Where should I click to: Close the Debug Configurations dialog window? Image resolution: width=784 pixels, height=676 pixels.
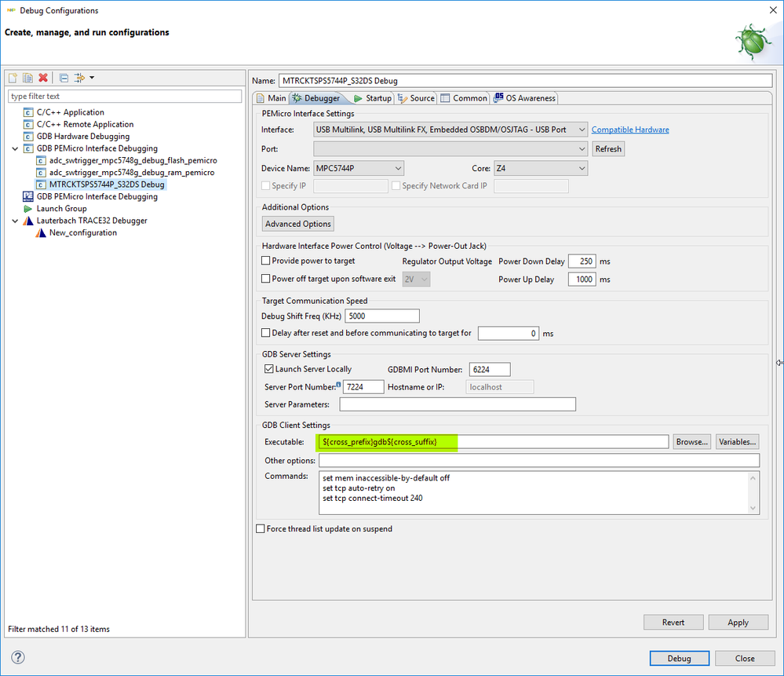pyautogui.click(x=772, y=10)
